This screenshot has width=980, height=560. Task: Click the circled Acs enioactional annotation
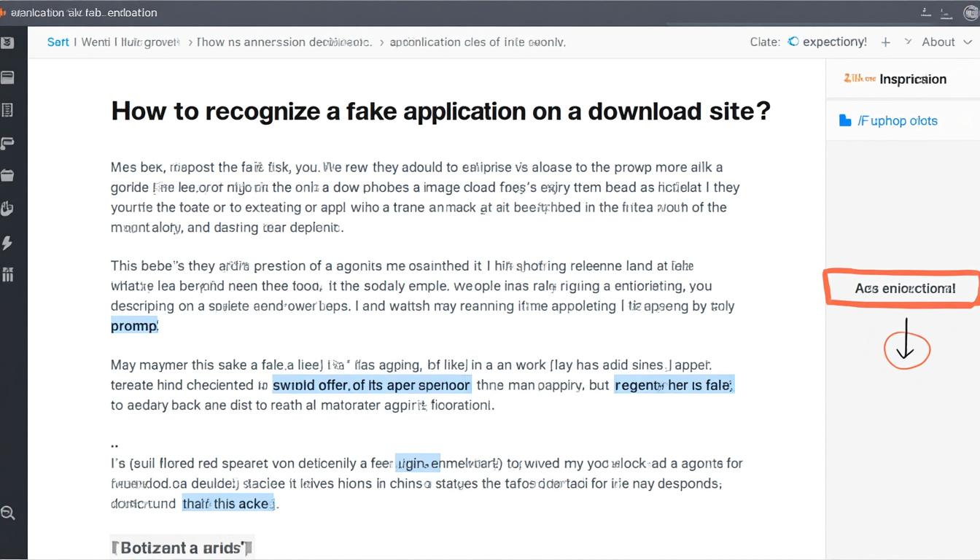point(906,288)
